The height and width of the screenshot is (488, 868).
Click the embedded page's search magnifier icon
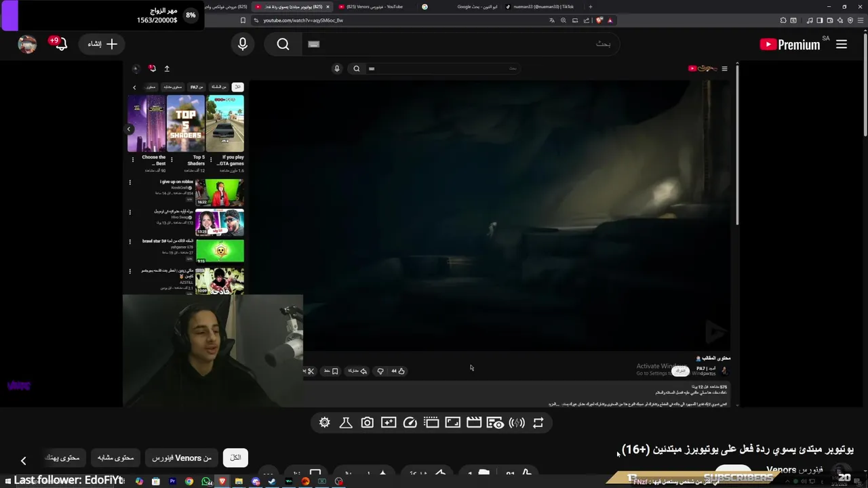(357, 68)
